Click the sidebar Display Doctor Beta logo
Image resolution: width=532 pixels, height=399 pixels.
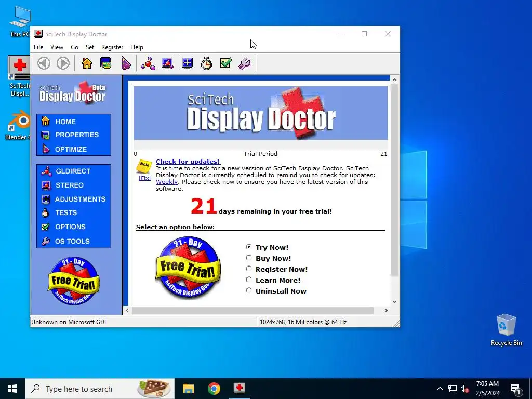[x=72, y=92]
